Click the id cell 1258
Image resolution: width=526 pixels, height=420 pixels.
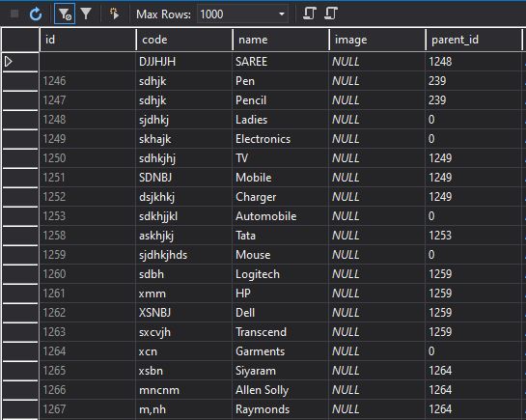click(87, 236)
